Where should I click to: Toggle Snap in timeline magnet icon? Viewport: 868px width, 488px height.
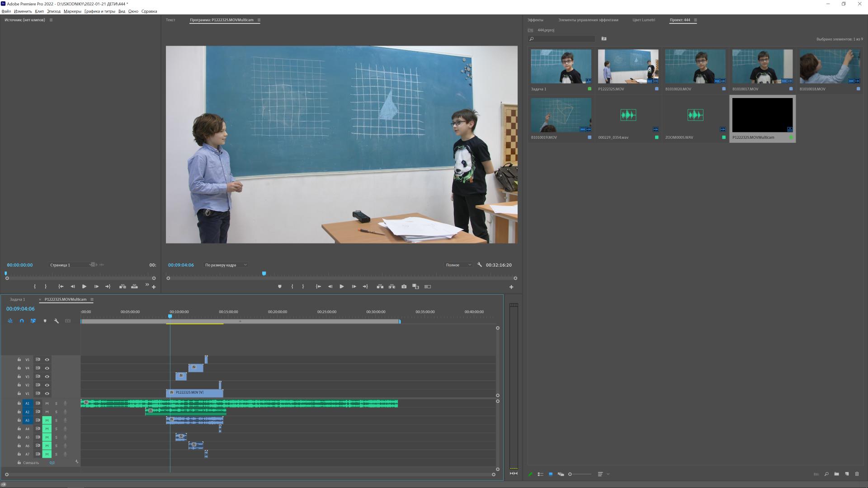click(x=21, y=321)
